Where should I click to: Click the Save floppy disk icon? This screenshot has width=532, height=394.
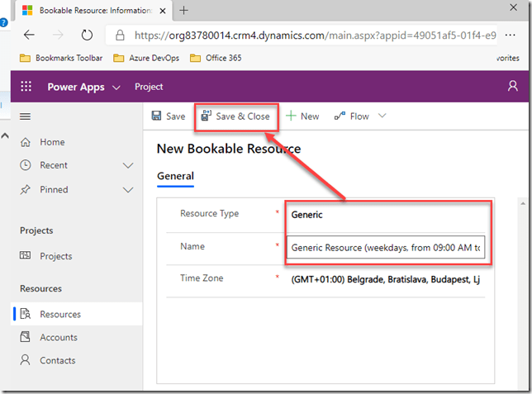[157, 116]
